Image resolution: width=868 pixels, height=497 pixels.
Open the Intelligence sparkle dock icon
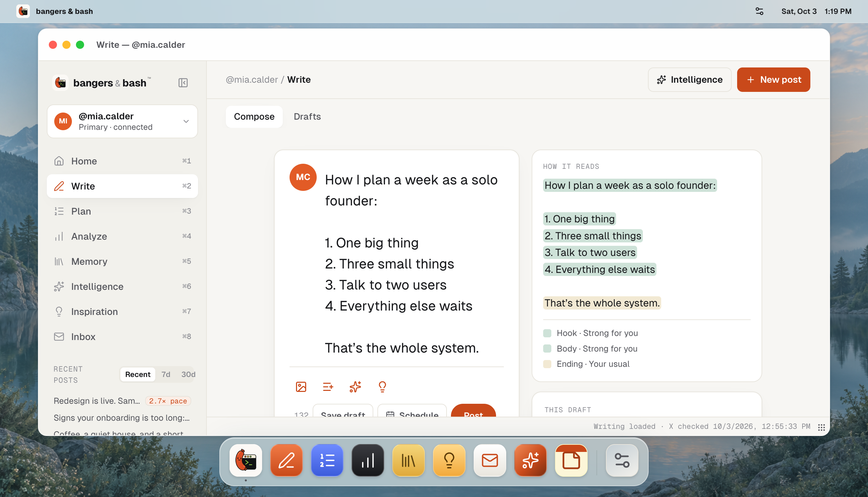coord(530,460)
